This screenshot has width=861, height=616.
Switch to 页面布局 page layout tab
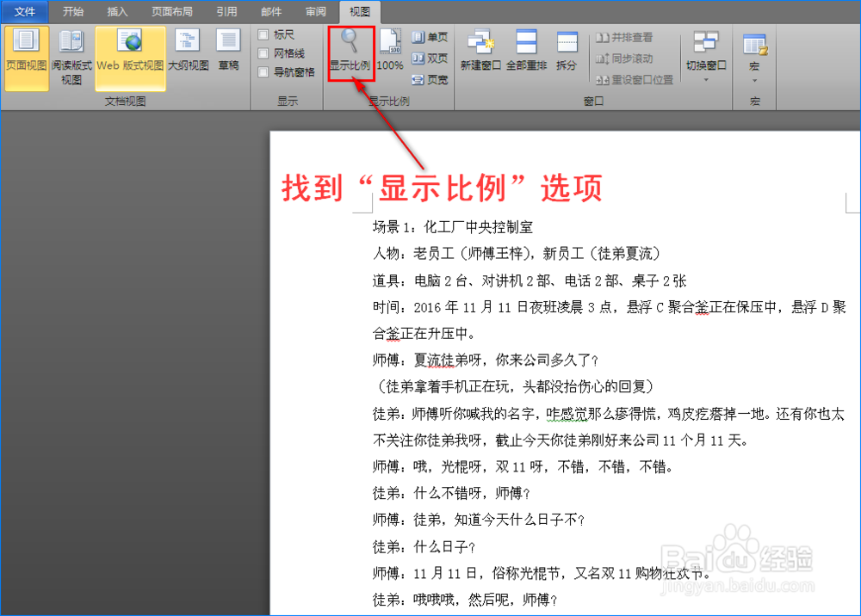(x=172, y=11)
